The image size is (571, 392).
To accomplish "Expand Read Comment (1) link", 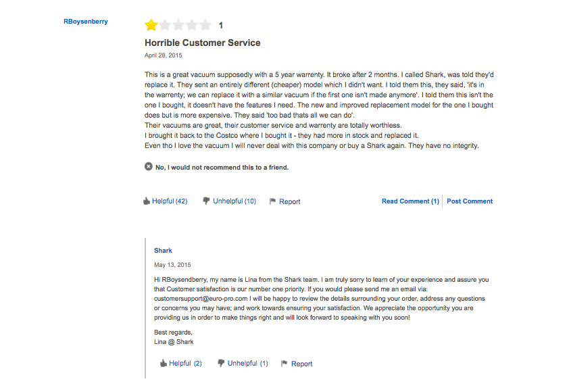I will coord(410,201).
